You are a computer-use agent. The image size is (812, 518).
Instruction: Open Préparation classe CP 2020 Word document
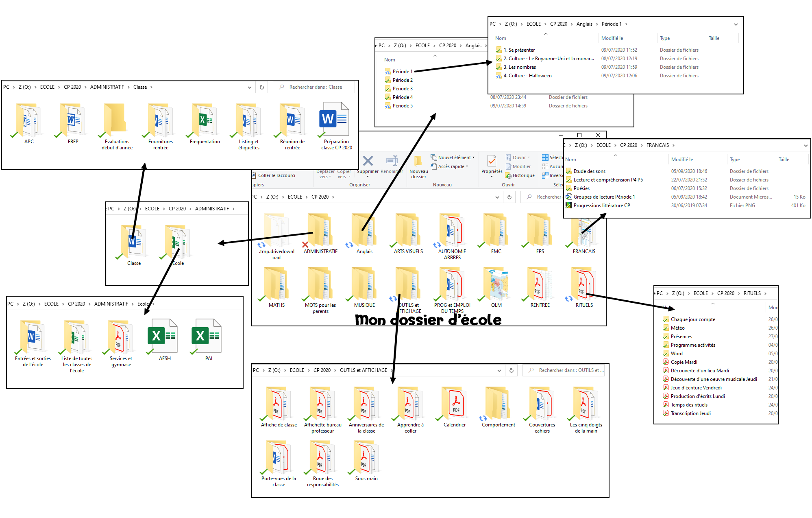point(334,119)
